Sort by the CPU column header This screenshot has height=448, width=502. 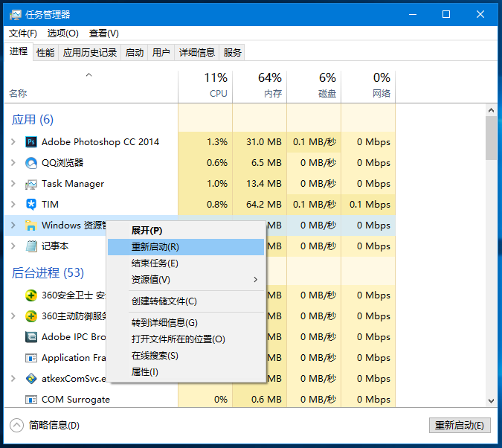click(x=205, y=86)
